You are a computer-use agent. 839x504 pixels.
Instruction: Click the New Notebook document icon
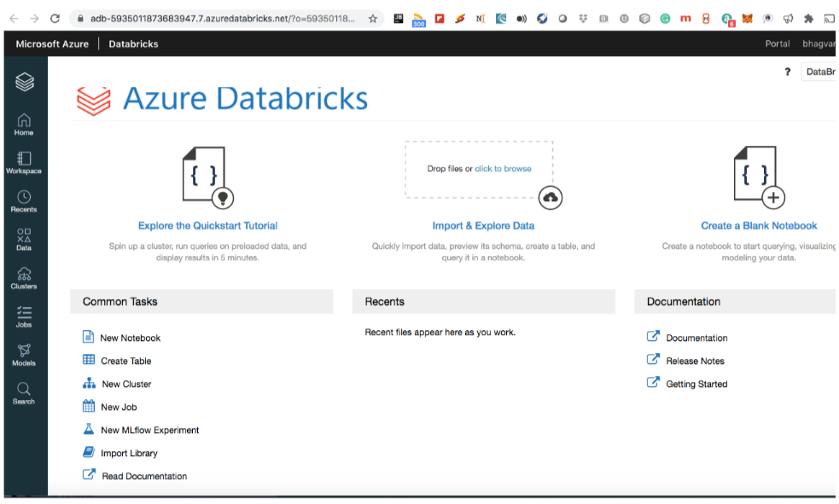88,337
